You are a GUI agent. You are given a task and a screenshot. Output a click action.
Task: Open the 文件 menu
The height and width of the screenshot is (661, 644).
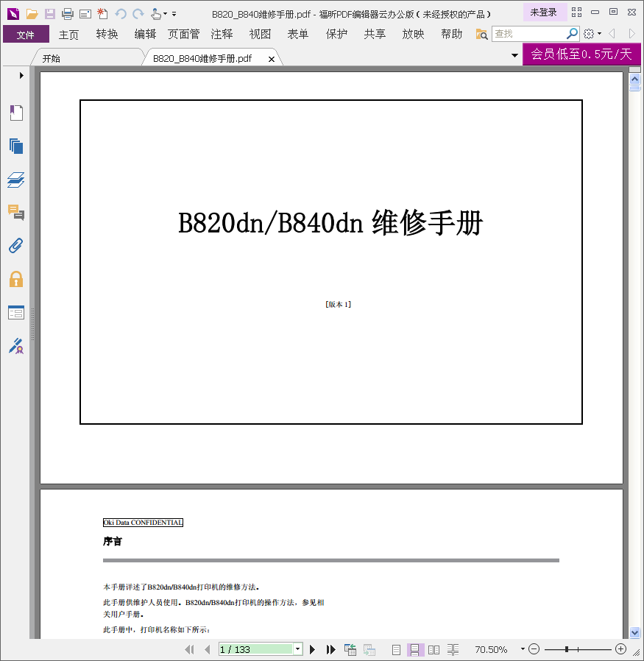26,34
